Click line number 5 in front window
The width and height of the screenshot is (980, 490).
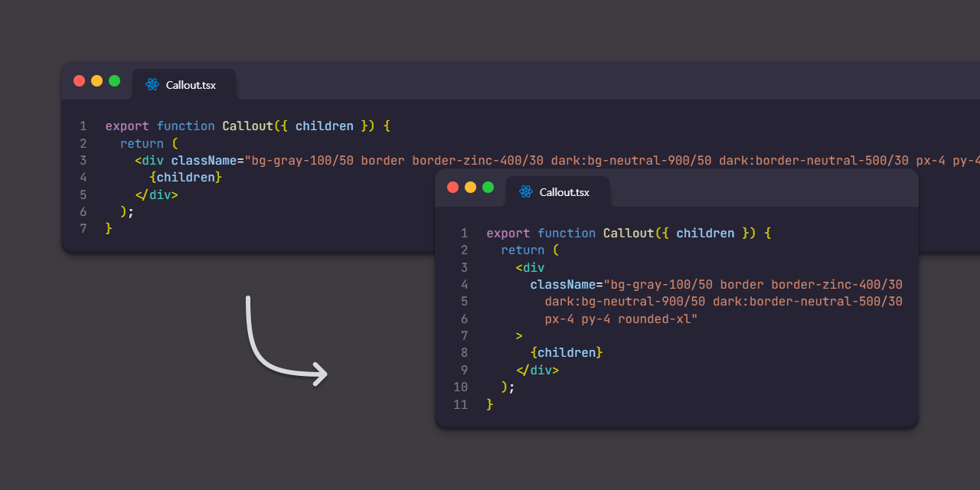[464, 302]
